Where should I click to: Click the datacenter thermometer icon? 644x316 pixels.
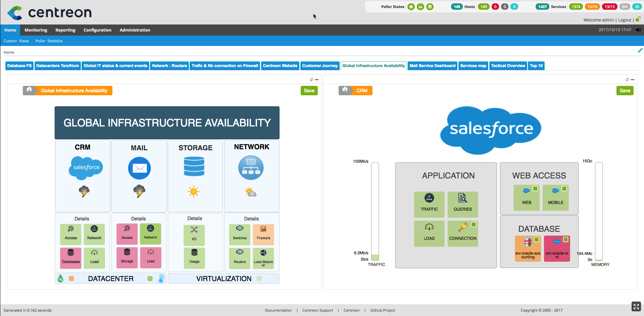pyautogui.click(x=161, y=278)
